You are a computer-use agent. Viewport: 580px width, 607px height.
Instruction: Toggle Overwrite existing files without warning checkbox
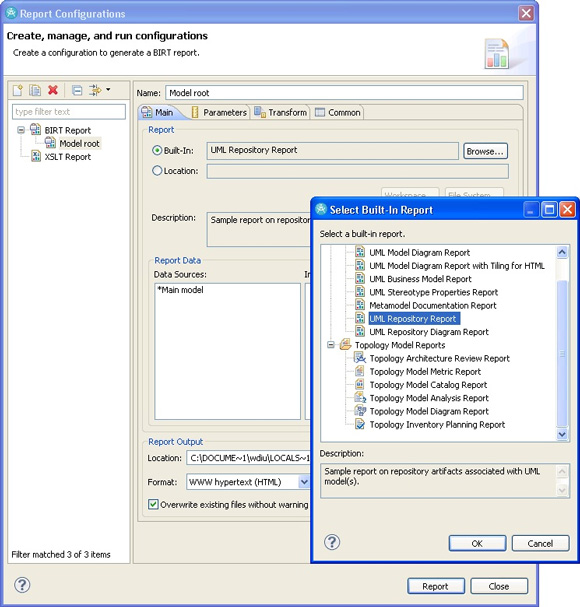[x=153, y=504]
